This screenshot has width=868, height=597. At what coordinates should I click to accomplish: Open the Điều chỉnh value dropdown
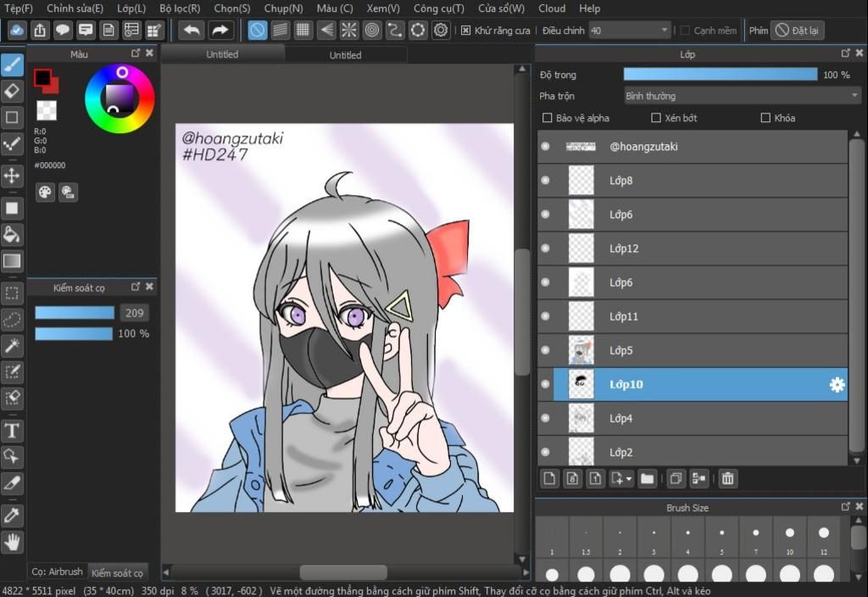[x=630, y=31]
